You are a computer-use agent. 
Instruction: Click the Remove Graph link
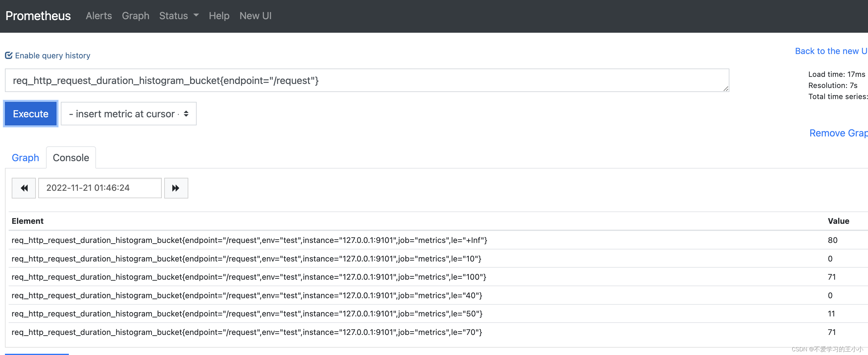[838, 133]
